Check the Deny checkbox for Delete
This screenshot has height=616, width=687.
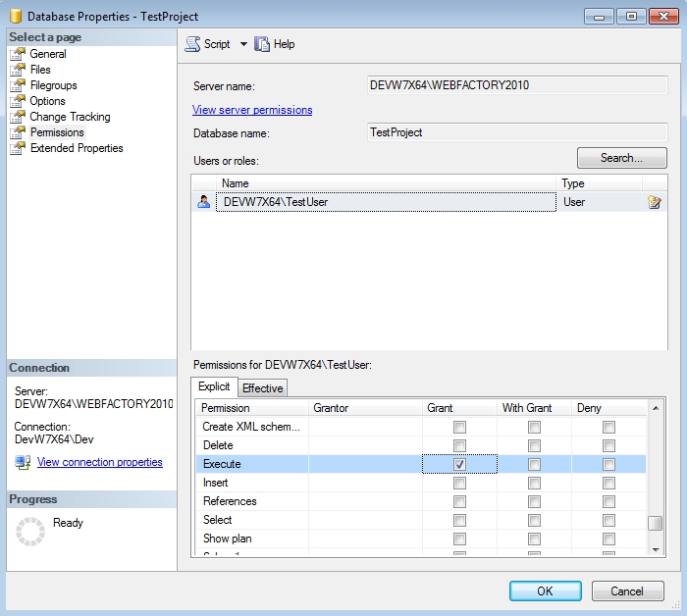(608, 445)
